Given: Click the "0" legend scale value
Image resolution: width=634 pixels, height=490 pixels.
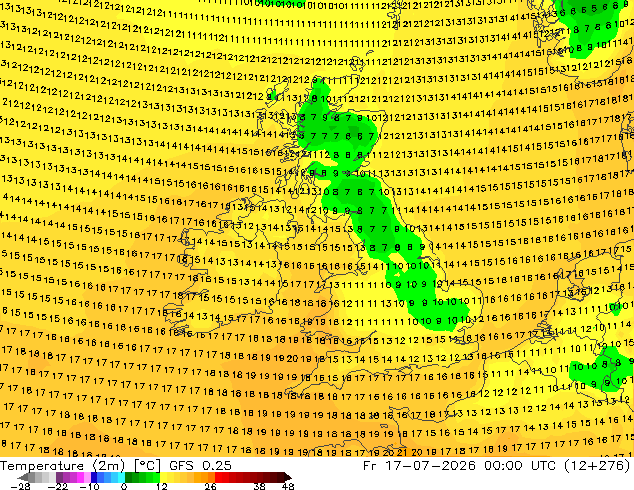Looking at the screenshot, I should [124, 486].
